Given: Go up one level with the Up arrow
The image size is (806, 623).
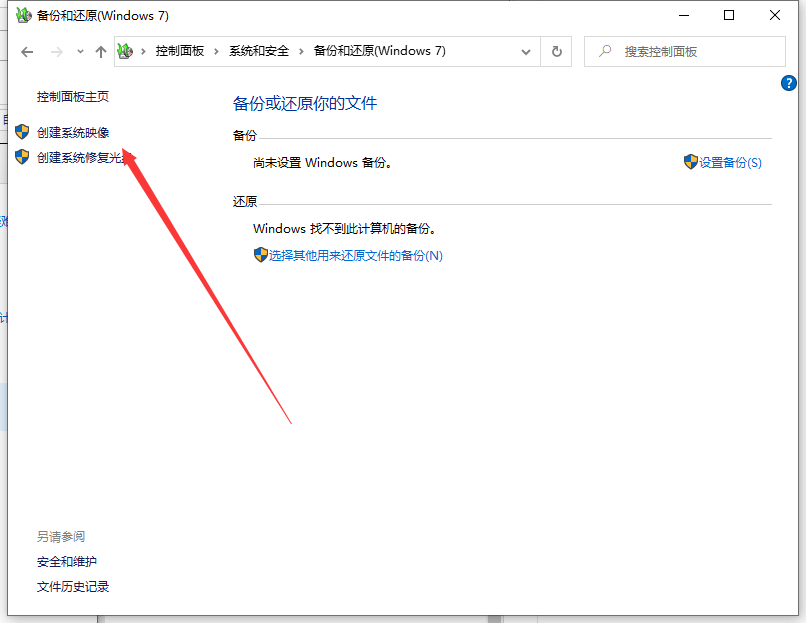Looking at the screenshot, I should tap(100, 51).
